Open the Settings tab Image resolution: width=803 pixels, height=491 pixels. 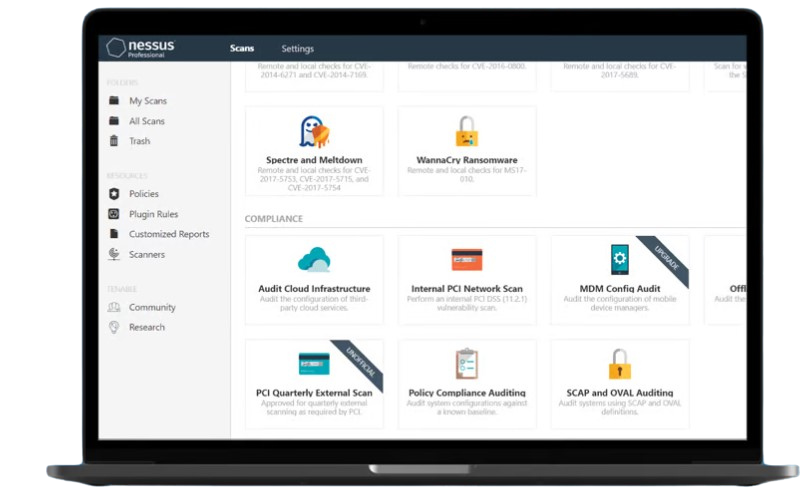pyautogui.click(x=298, y=49)
